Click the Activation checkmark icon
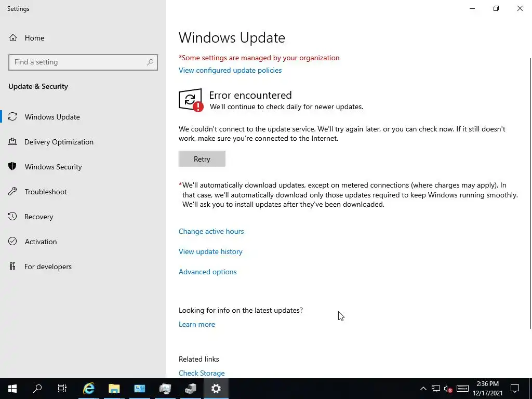This screenshot has height=399, width=532. click(12, 241)
